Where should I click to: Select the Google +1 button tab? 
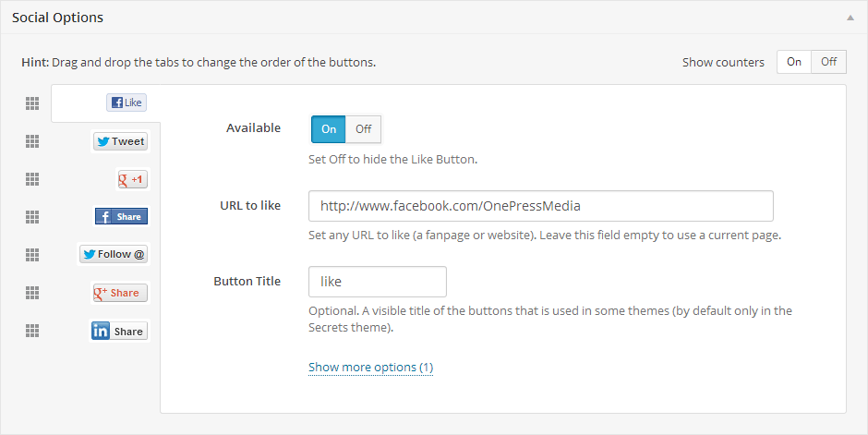pyautogui.click(x=133, y=179)
